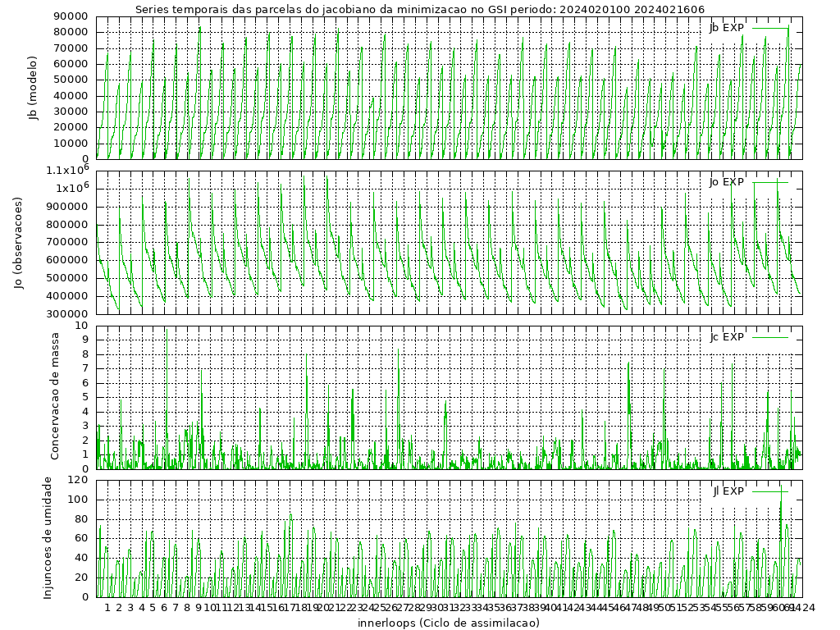This screenshot has width=840, height=630.
Task: Click the 120 tick on the humidity axis
Action: coord(79,480)
